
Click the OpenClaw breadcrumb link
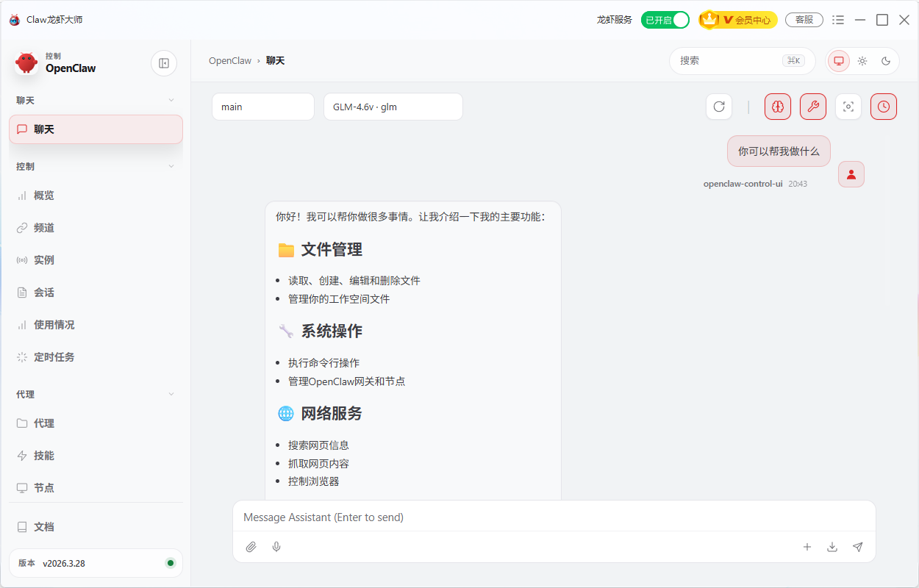tap(230, 61)
